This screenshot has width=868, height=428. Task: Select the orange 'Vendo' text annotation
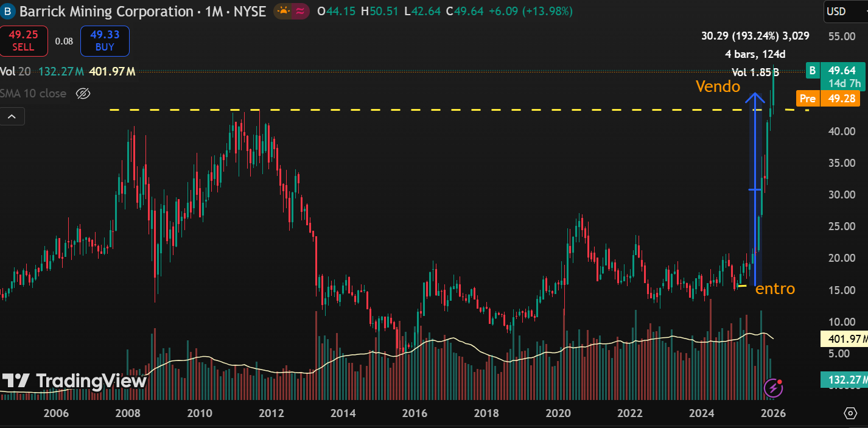(718, 86)
